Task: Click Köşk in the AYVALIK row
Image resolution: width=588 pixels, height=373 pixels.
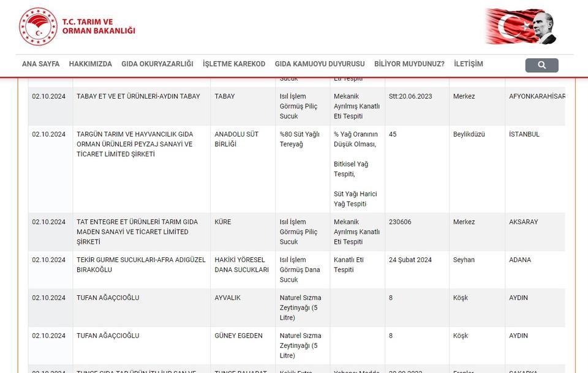Action: [x=461, y=298]
